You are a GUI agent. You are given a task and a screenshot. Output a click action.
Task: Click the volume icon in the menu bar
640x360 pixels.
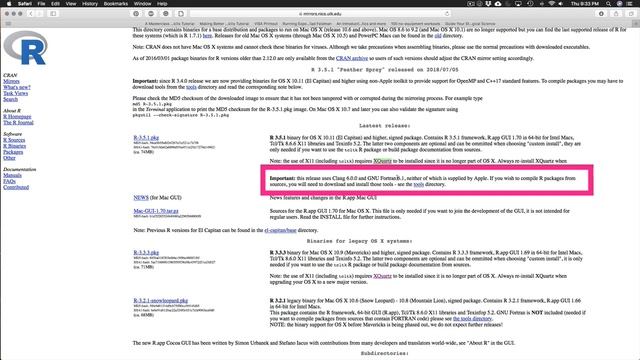561,4
